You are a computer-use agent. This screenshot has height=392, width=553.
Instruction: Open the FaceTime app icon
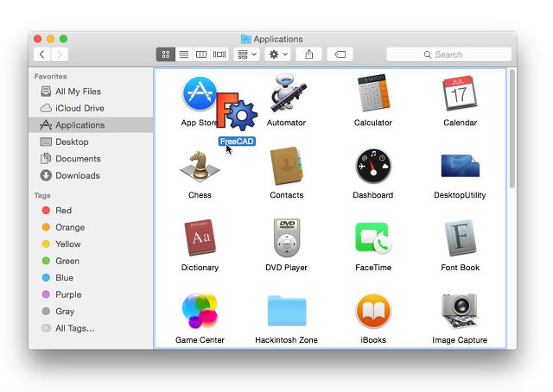373,238
